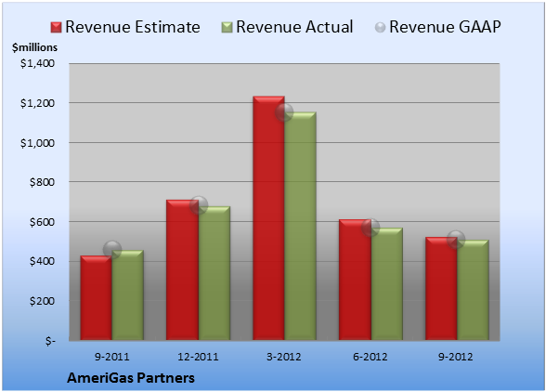Click the '$millions' axis unit label
The height and width of the screenshot is (392, 546).
[34, 47]
